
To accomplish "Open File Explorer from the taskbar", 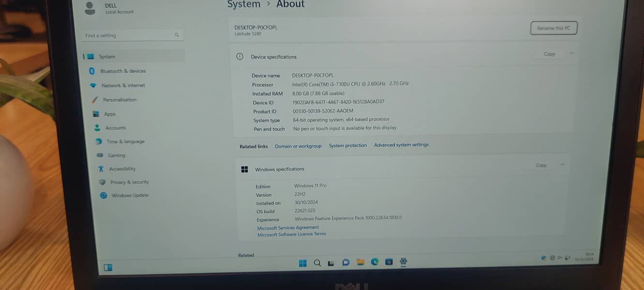I will click(x=360, y=262).
